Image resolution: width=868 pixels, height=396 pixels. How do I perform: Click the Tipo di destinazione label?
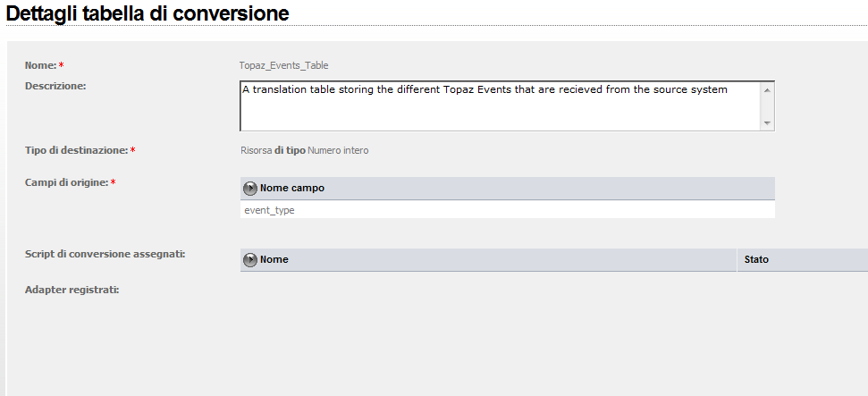click(x=76, y=150)
